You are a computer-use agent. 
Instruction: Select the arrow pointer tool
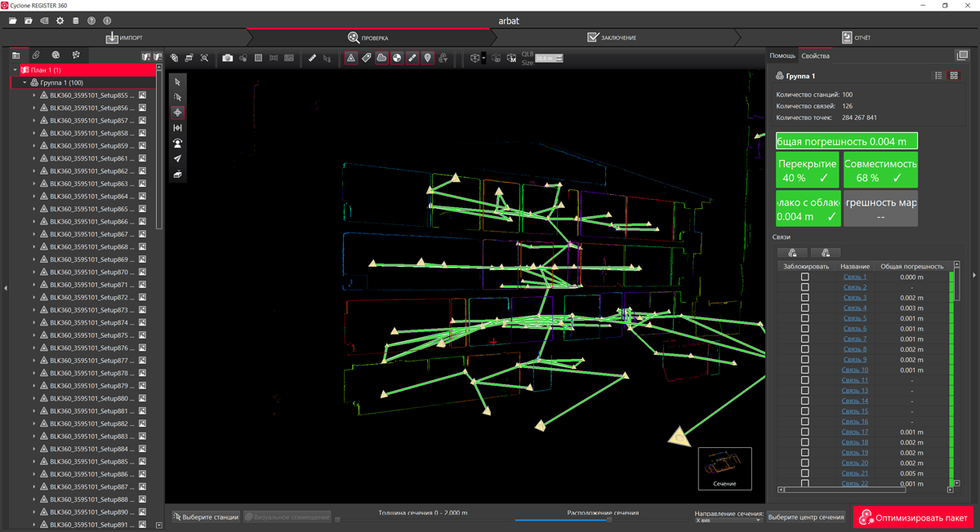point(177,82)
